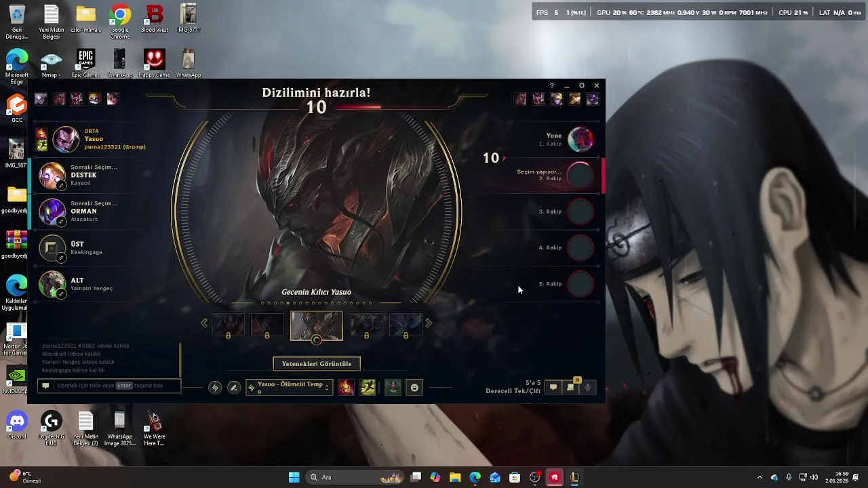
Task: Open Nmap desktop shortcut
Action: (52, 64)
